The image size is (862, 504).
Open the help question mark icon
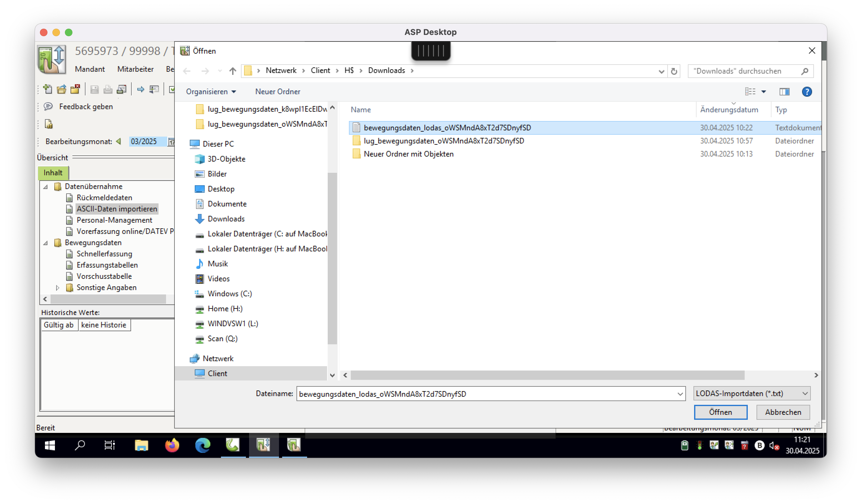(806, 92)
